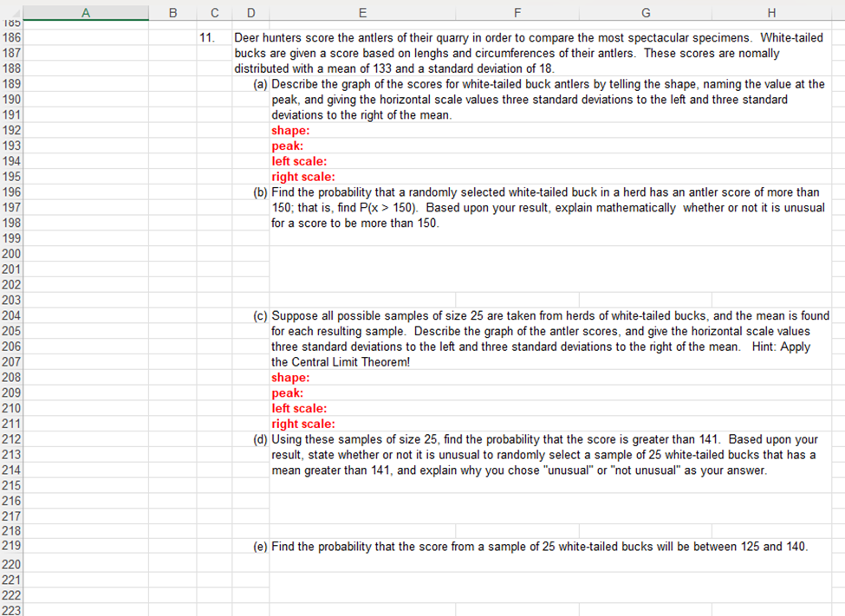Click 'peak:' in row 193

(x=287, y=146)
